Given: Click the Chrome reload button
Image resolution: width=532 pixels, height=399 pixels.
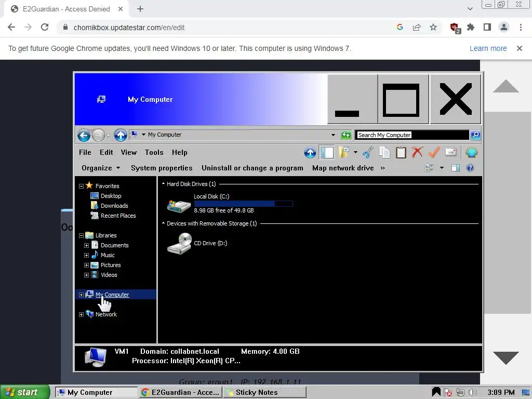Looking at the screenshot, I should [x=45, y=27].
